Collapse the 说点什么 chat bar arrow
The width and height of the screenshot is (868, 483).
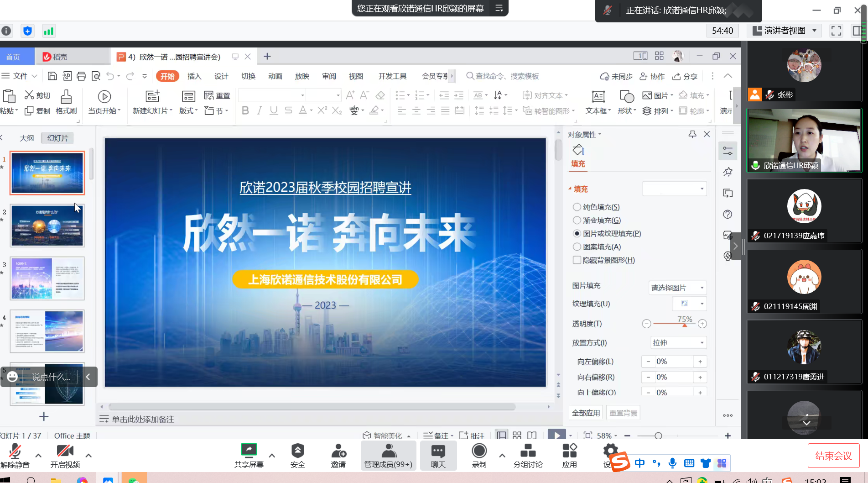[x=88, y=377]
